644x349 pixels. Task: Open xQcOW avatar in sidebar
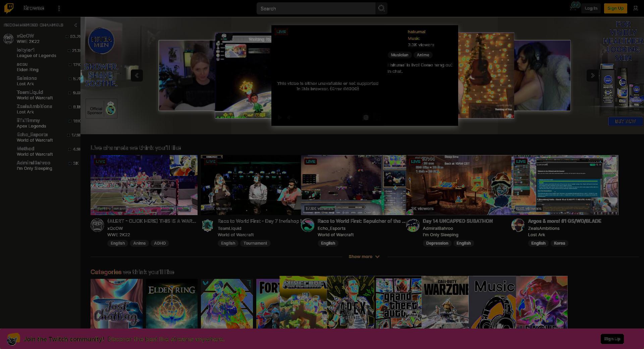[8, 39]
